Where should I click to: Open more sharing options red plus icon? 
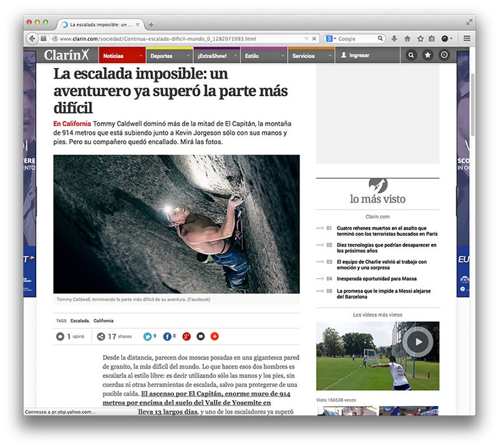215,336
